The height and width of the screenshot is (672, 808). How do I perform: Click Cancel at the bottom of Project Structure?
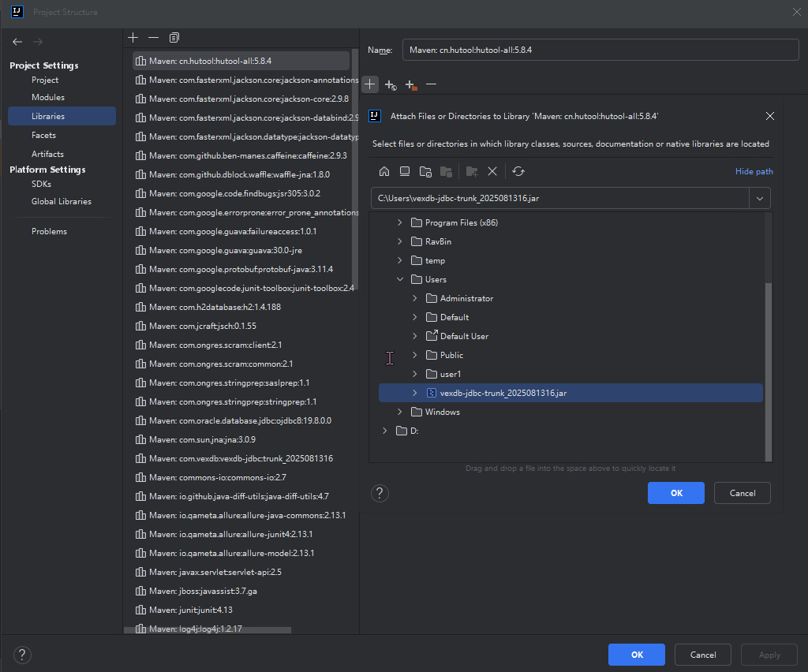click(x=703, y=655)
